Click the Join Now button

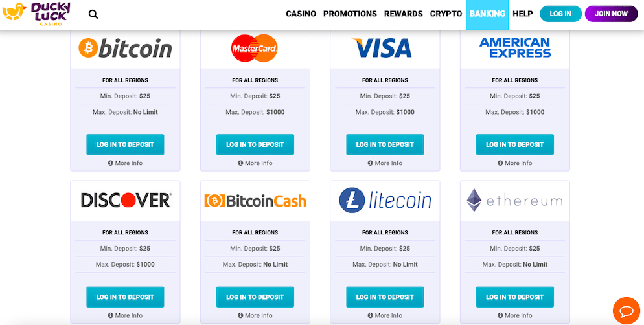pyautogui.click(x=611, y=14)
